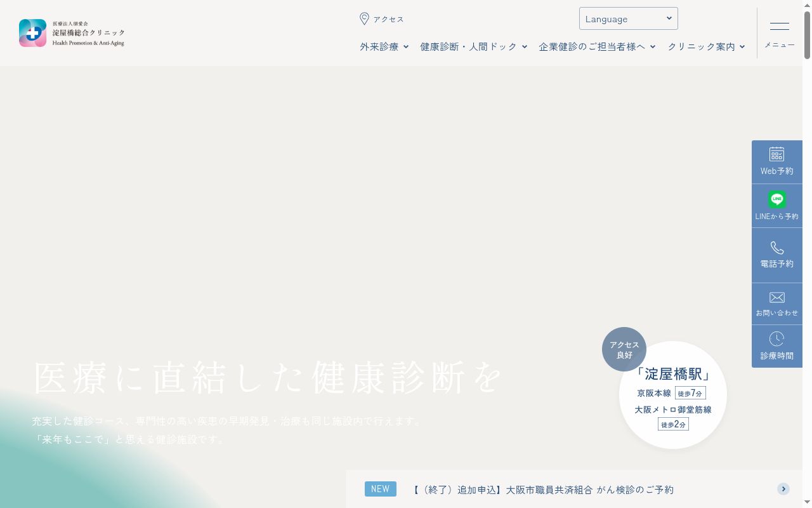Image resolution: width=812 pixels, height=508 pixels.
Task: Click the Web予約 label
Action: point(777,171)
